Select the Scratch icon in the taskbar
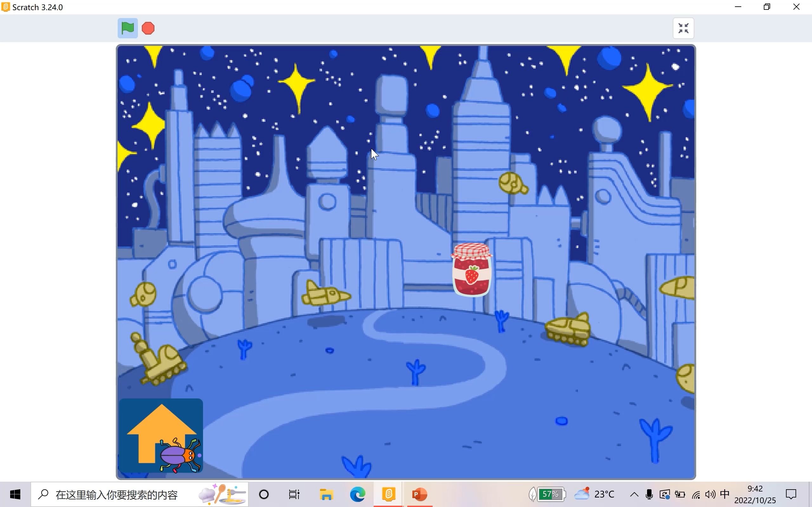 pos(388,494)
